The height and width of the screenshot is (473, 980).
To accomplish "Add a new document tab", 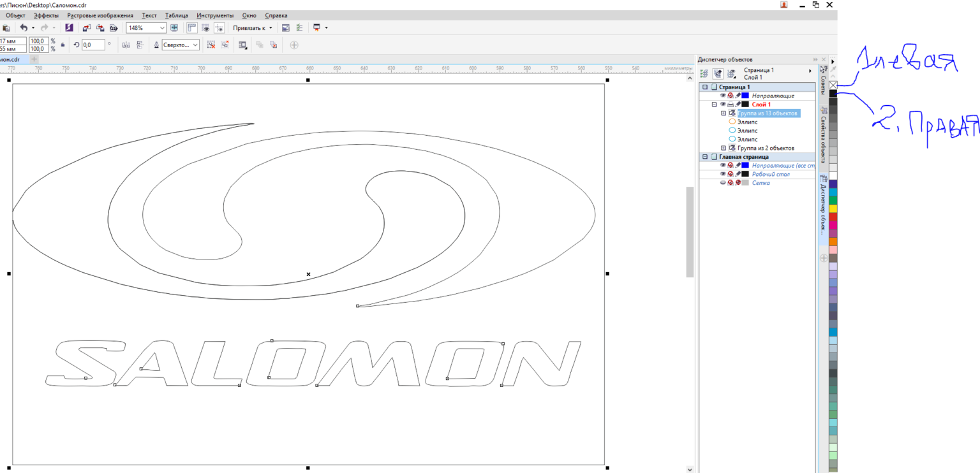I will (34, 59).
